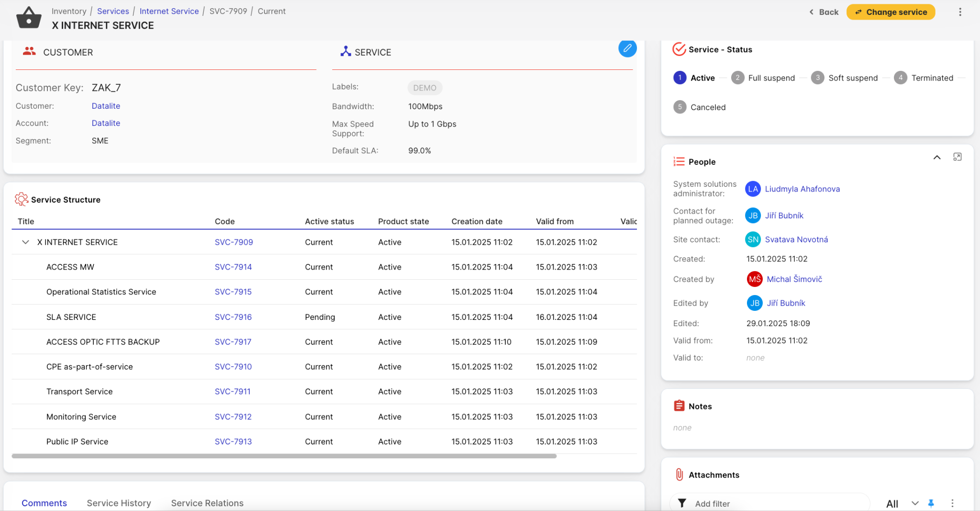The image size is (980, 511).
Task: Open the SVC-7916 service link
Action: coord(233,317)
